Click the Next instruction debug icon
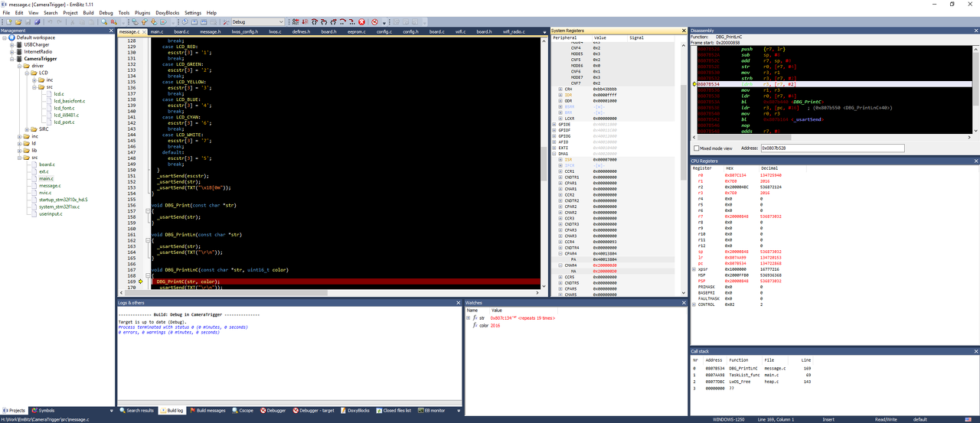Screen dimensions: 980x423 click(342, 21)
